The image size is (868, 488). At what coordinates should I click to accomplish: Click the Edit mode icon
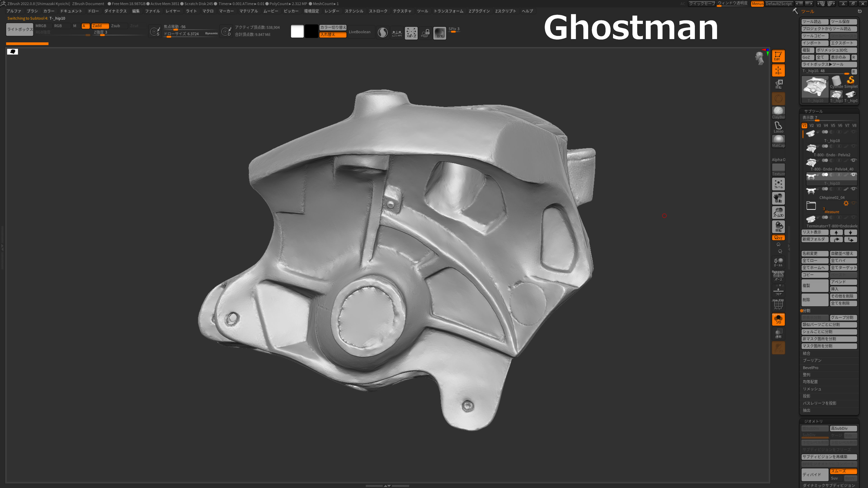778,56
